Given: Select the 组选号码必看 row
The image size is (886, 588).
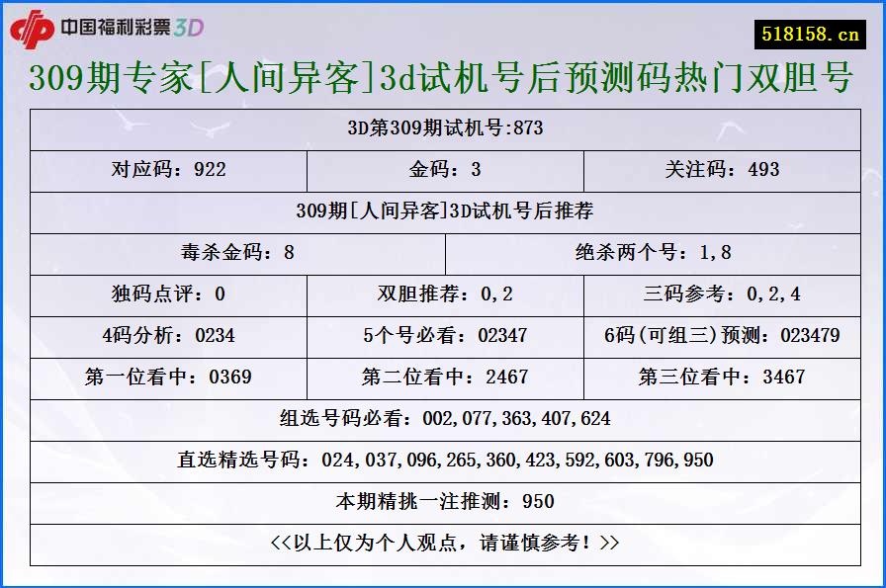Looking at the screenshot, I should 443,420.
